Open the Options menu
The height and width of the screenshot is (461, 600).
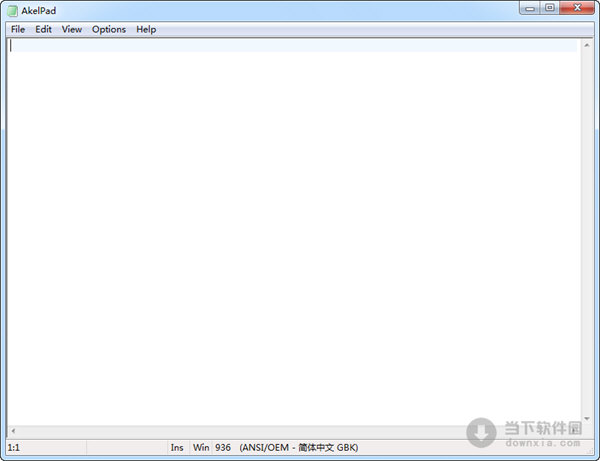[x=109, y=29]
